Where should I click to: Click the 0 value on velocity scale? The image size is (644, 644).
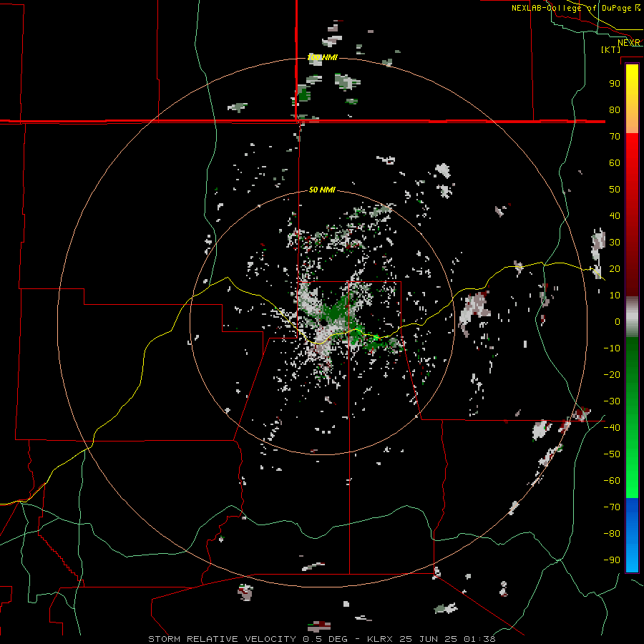[618, 322]
